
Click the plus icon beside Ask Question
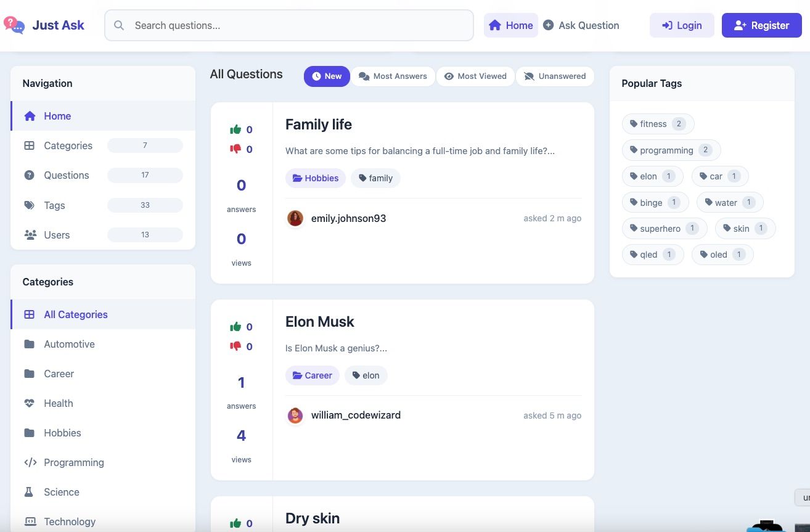pos(548,25)
